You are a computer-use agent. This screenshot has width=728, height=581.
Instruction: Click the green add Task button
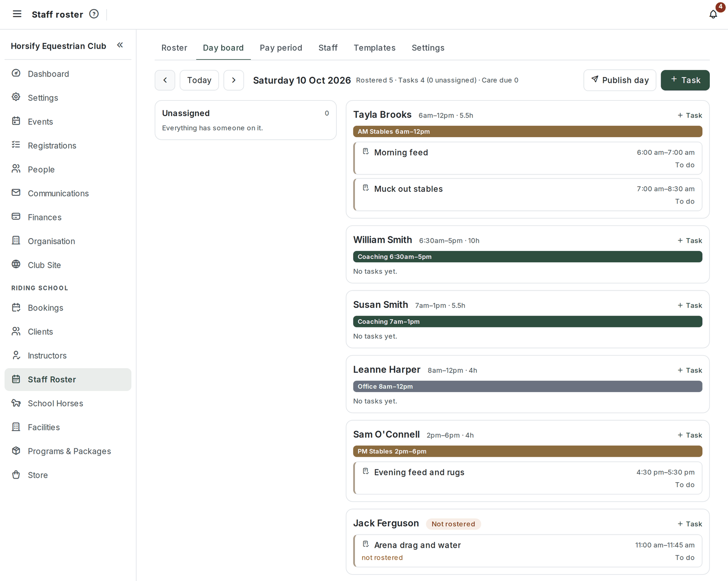pos(685,80)
